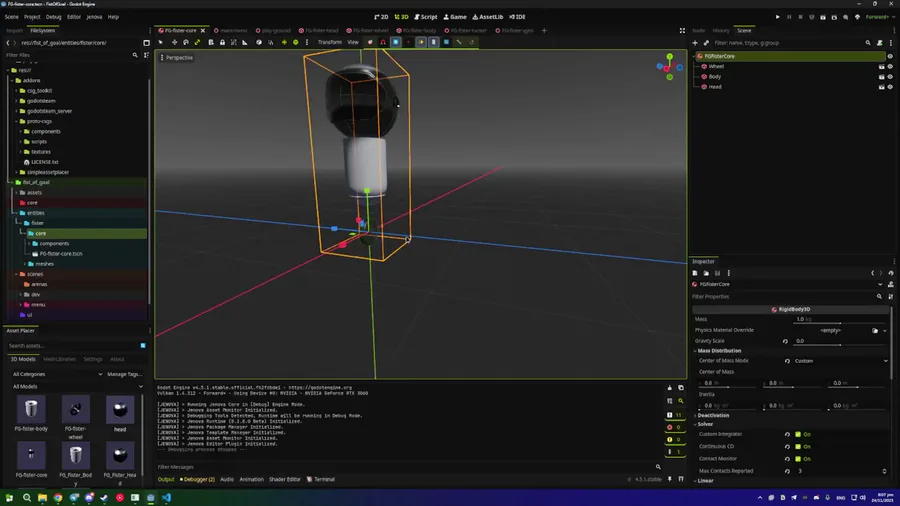Open VS Code from taskbar
This screenshot has height=506, width=900.
166,497
